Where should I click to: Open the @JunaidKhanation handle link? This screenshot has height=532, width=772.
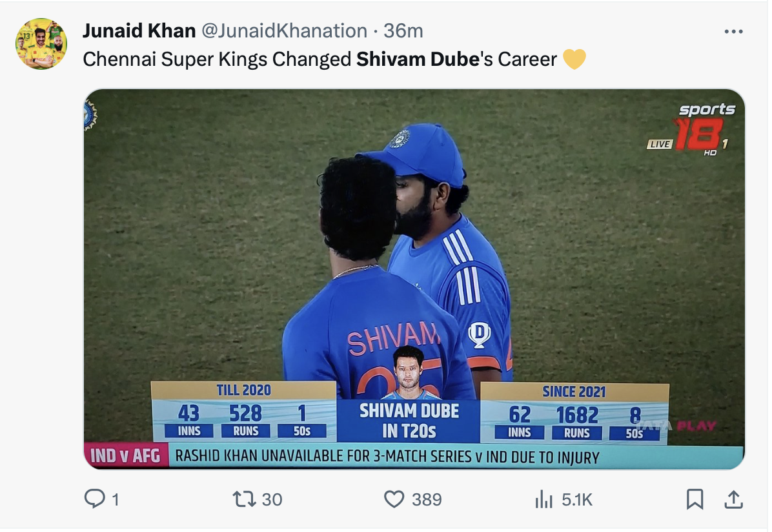[285, 30]
